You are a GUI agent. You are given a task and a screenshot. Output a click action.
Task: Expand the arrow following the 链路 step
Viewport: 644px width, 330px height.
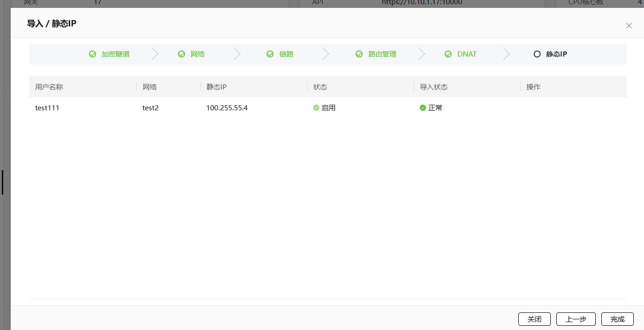(x=326, y=54)
